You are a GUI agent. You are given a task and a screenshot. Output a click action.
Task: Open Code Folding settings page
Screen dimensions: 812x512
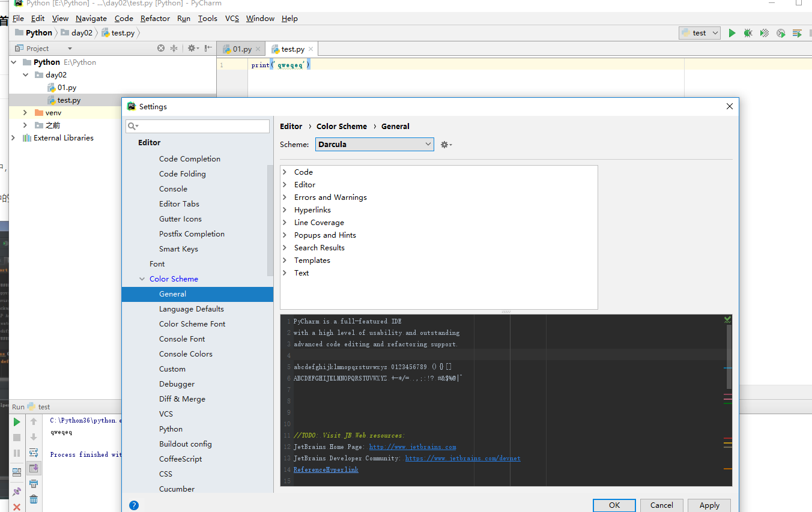click(183, 174)
